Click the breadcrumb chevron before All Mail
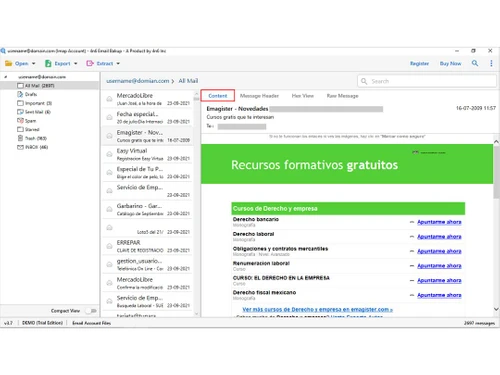Image resolution: width=500 pixels, height=375 pixels. coord(173,81)
